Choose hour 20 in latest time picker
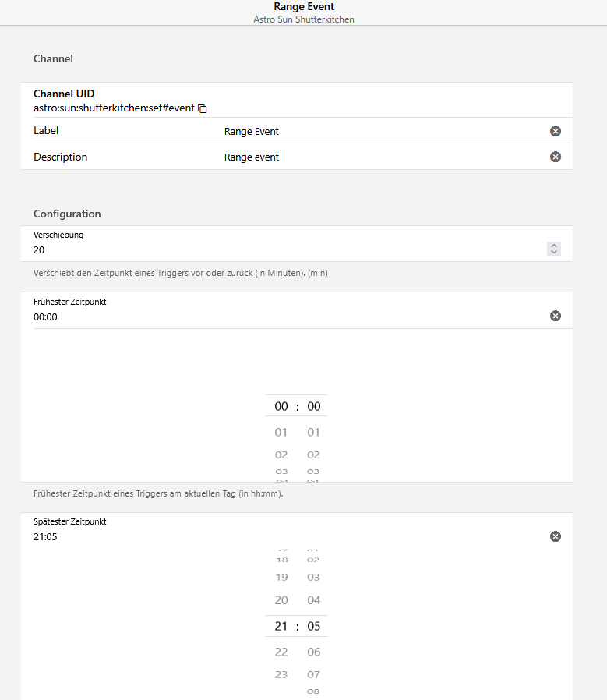 (x=281, y=600)
